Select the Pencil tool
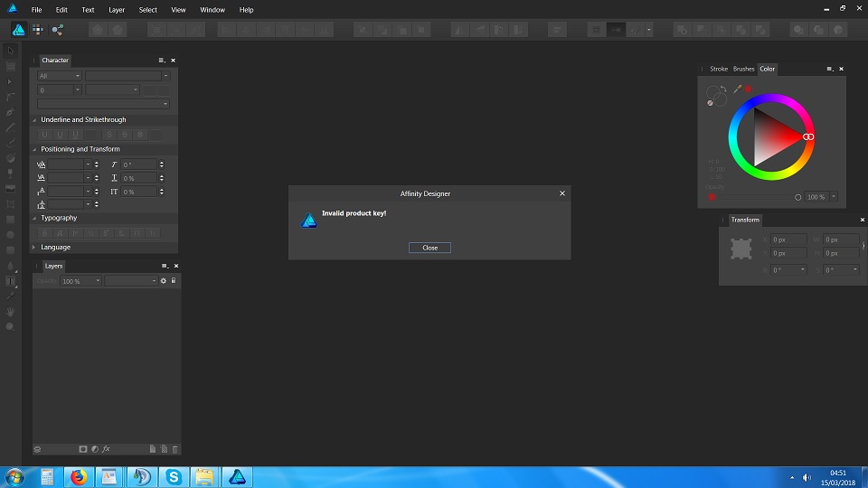The image size is (868, 488). tap(11, 127)
